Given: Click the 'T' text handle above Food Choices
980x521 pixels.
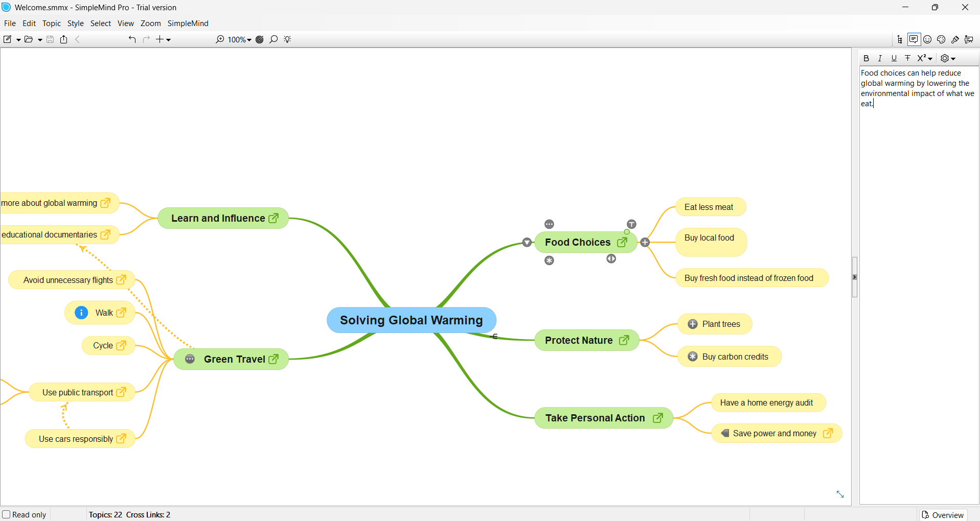Looking at the screenshot, I should [632, 224].
